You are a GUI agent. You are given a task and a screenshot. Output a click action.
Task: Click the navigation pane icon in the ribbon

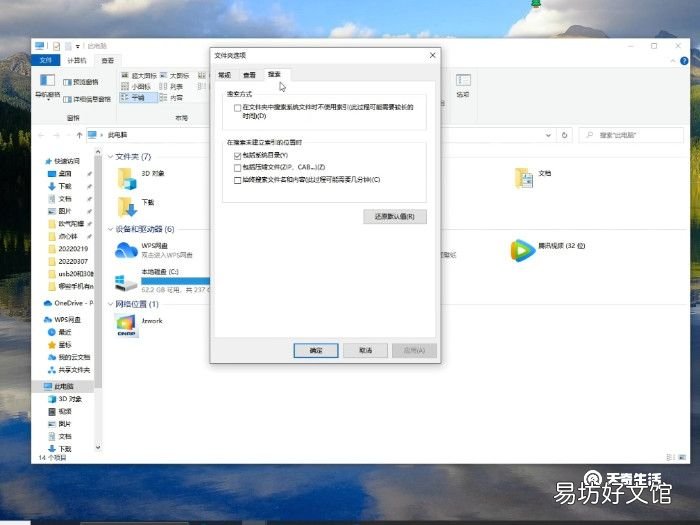[x=47, y=80]
